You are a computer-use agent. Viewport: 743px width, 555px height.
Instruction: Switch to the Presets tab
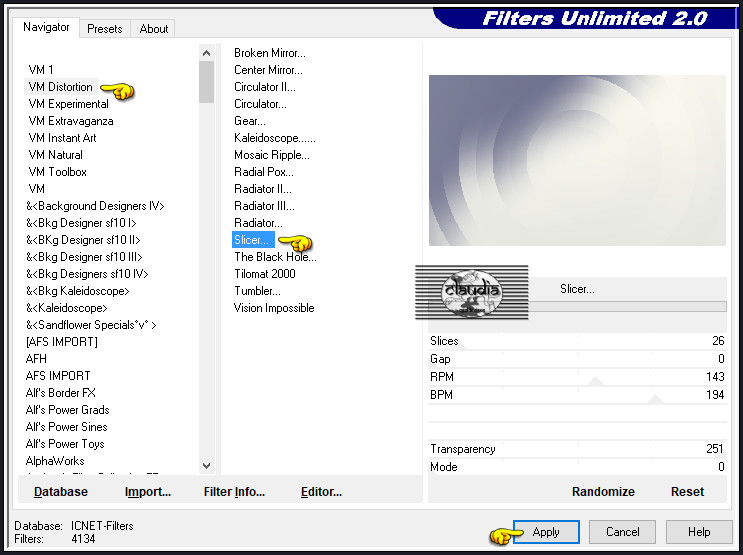[x=105, y=29]
